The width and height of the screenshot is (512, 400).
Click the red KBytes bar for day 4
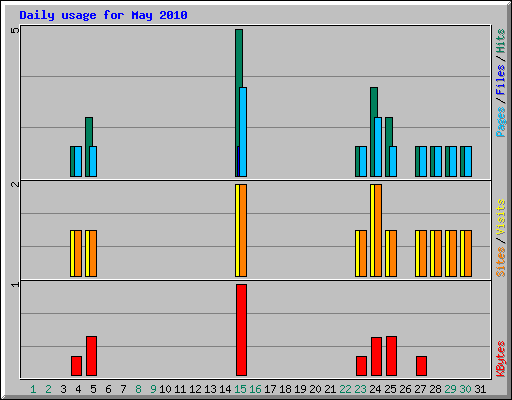76,366
